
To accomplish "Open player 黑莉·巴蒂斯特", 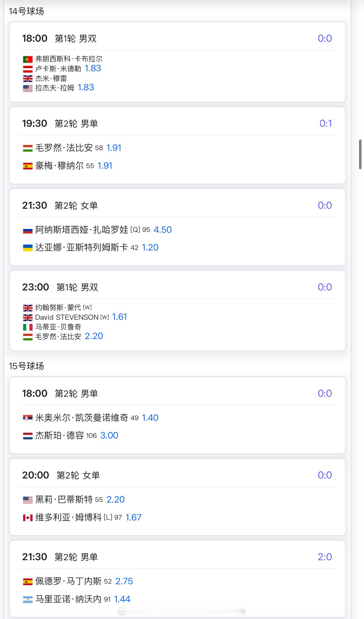I will [64, 499].
